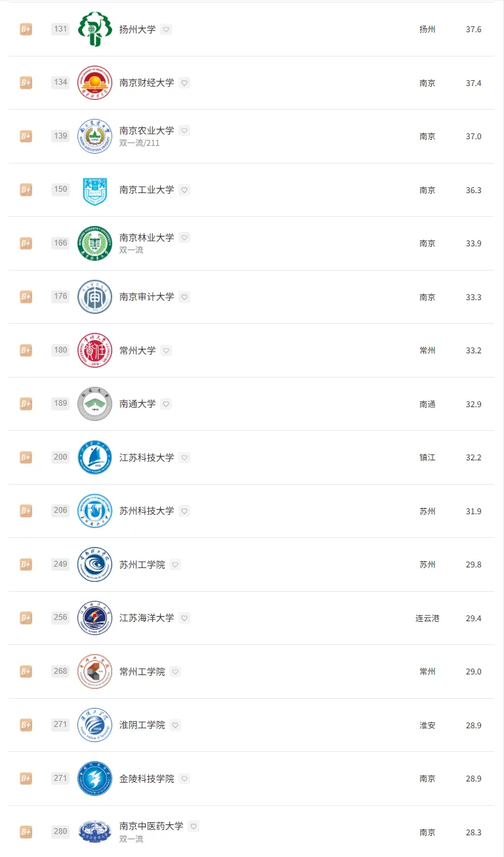Click the 连云港 city label

pyautogui.click(x=427, y=618)
